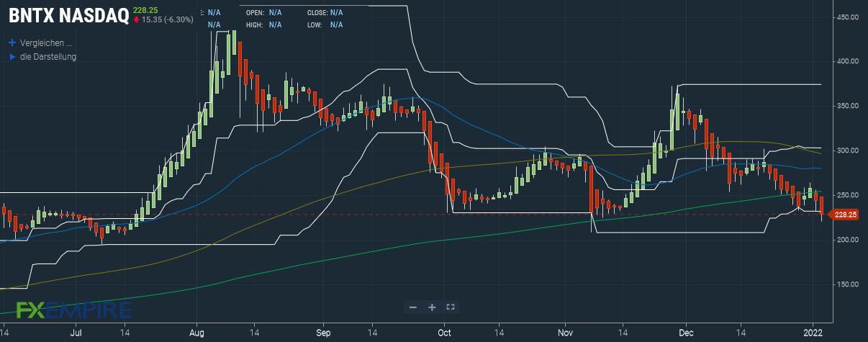Select the BNTX NASDAQ ticker title
This screenshot has height=342, width=868.
(x=68, y=14)
